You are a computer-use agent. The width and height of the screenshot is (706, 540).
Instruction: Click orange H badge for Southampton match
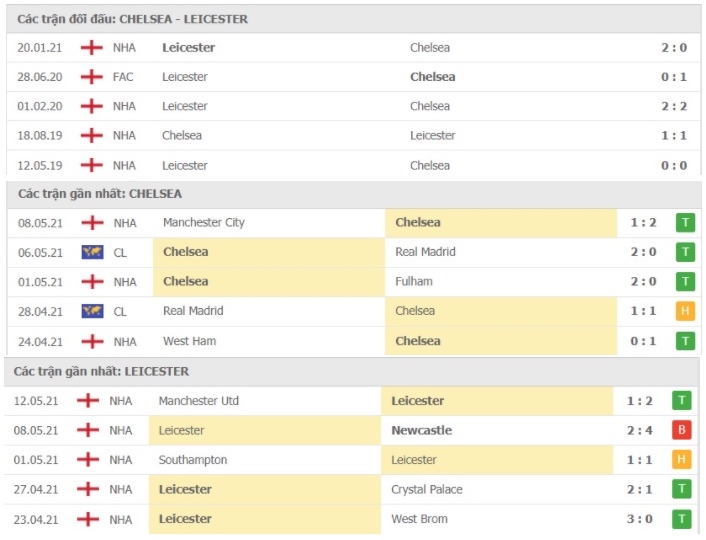tap(682, 459)
